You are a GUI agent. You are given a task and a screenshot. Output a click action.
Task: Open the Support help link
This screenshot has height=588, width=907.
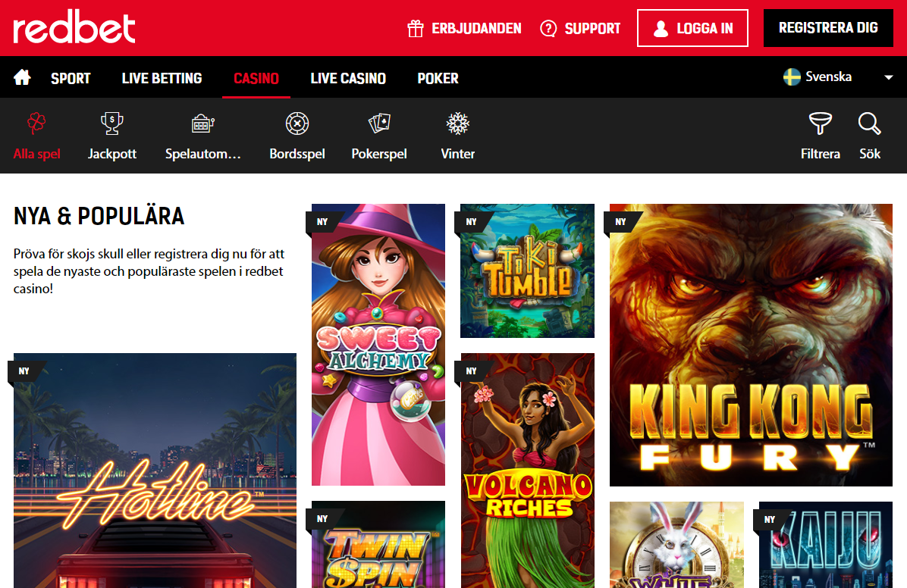[x=580, y=29]
